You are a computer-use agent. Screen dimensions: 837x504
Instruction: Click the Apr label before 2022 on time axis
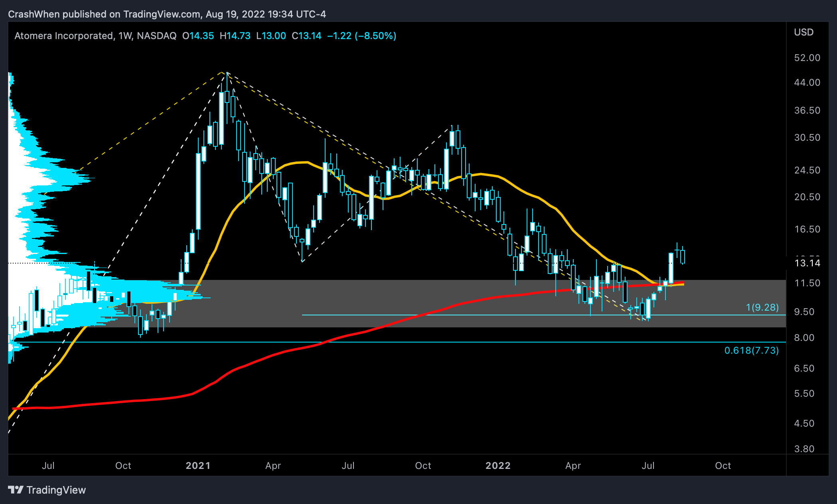273,466
